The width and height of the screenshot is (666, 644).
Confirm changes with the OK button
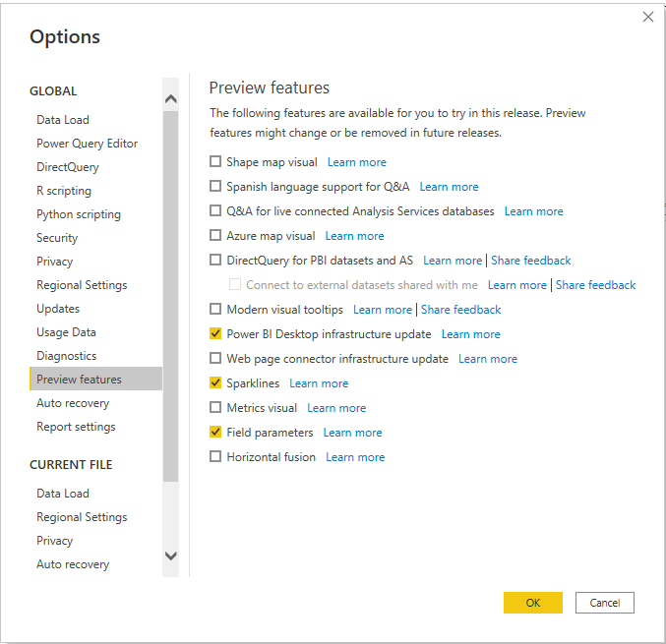pyautogui.click(x=533, y=603)
